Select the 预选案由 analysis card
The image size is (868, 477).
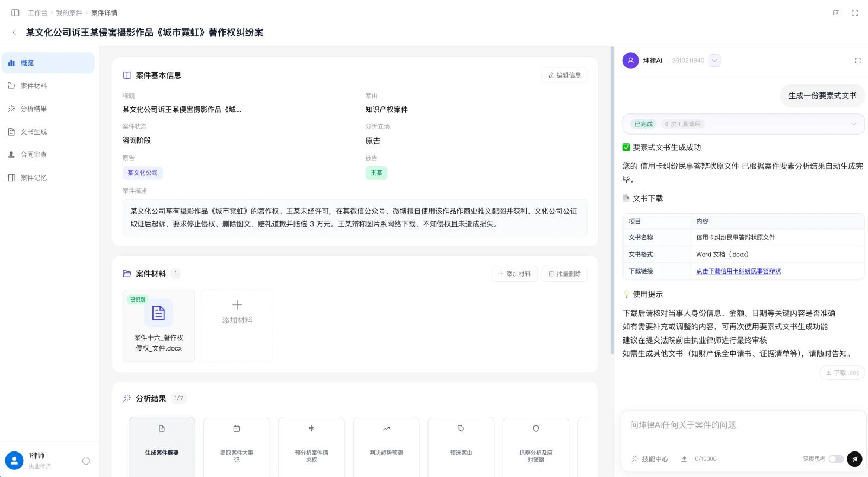pos(461,447)
